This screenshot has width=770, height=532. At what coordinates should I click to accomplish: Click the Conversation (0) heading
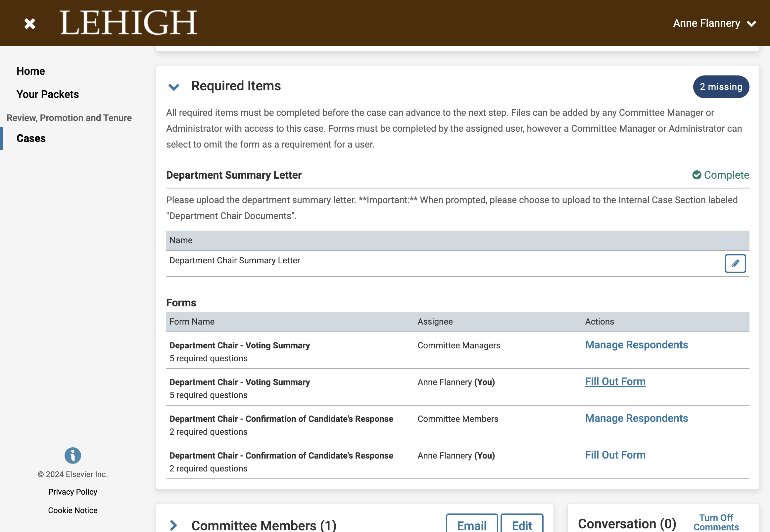point(627,524)
